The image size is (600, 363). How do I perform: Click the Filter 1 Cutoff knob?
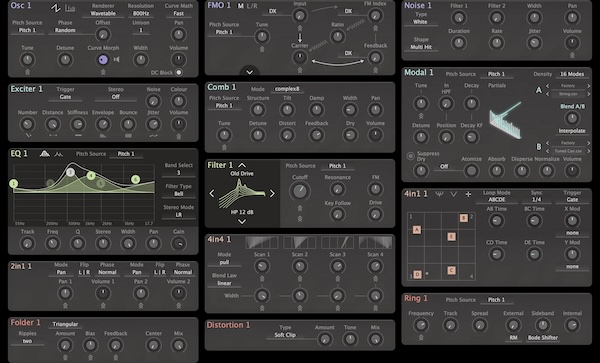300,191
